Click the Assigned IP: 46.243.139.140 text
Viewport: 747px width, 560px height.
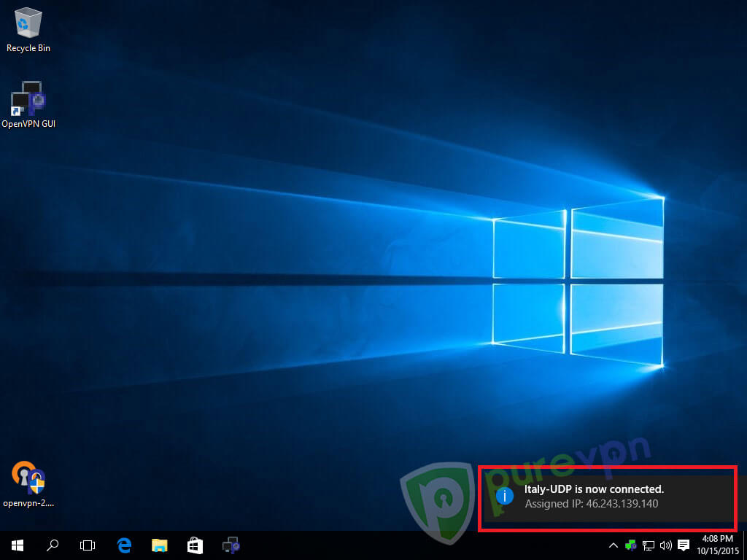pyautogui.click(x=591, y=504)
